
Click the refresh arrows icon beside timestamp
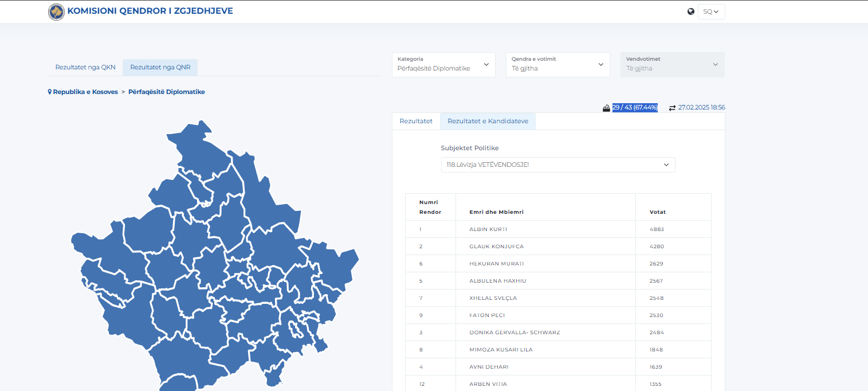point(673,108)
